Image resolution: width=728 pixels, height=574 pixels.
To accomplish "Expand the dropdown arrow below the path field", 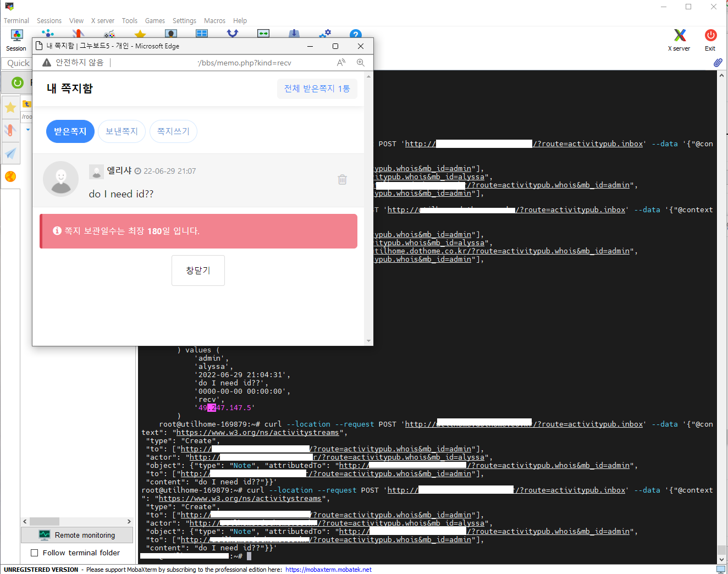I will (x=28, y=130).
